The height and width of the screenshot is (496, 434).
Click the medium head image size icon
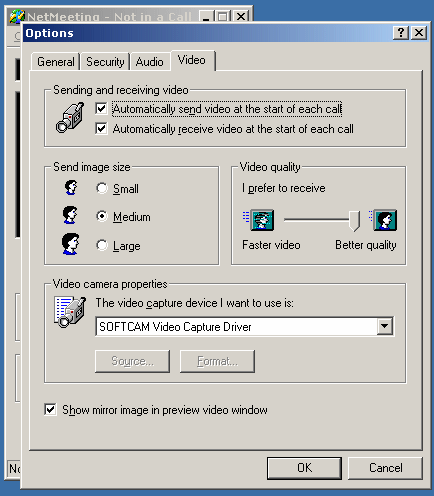tap(70, 215)
